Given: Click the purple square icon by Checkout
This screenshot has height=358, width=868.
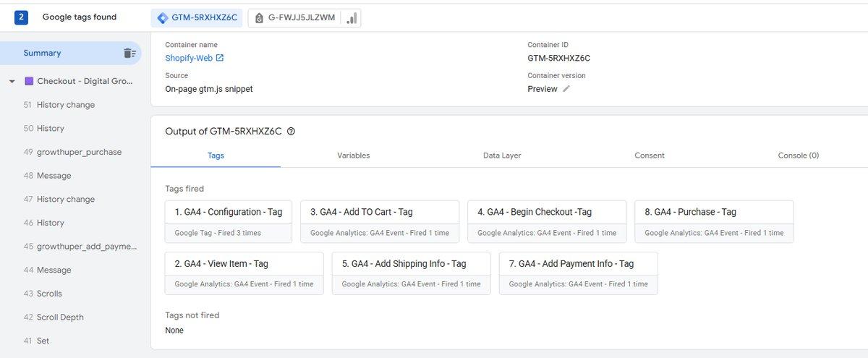Looking at the screenshot, I should click(29, 81).
